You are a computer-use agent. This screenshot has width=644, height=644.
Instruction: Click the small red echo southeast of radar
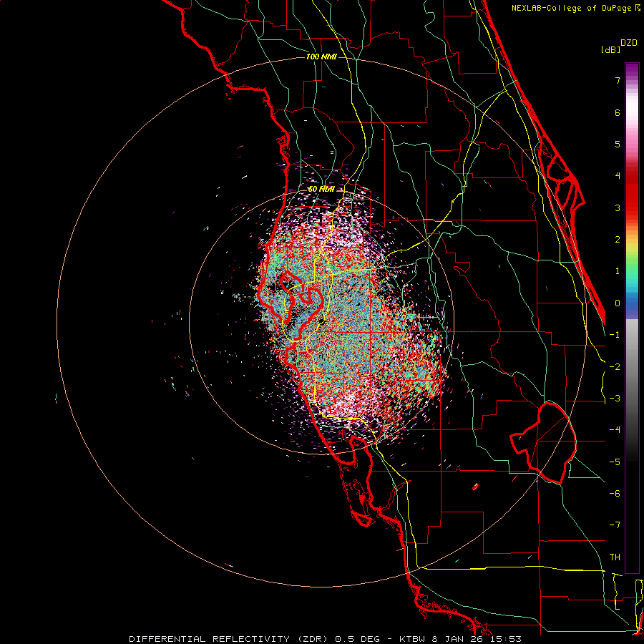point(476,487)
